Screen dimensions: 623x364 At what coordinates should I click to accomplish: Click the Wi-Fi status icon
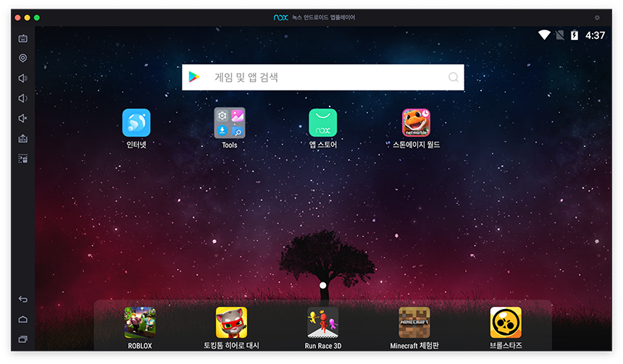coord(544,35)
